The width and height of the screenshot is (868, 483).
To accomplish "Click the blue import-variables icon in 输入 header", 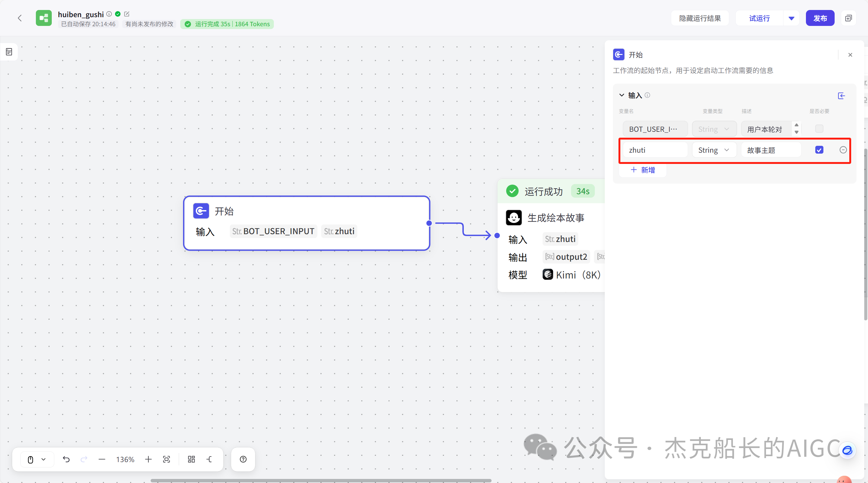I will pos(841,96).
